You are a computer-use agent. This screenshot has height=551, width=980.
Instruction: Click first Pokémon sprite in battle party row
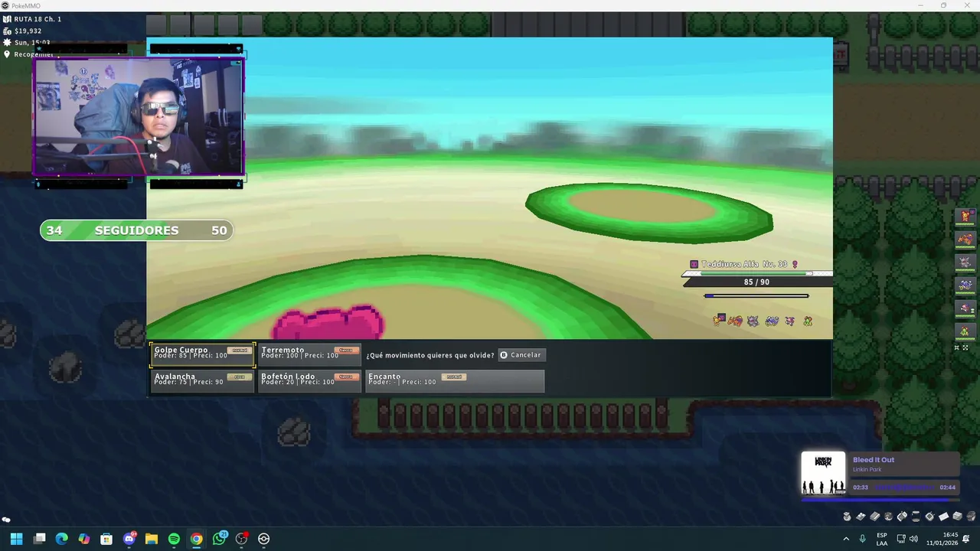tap(718, 320)
